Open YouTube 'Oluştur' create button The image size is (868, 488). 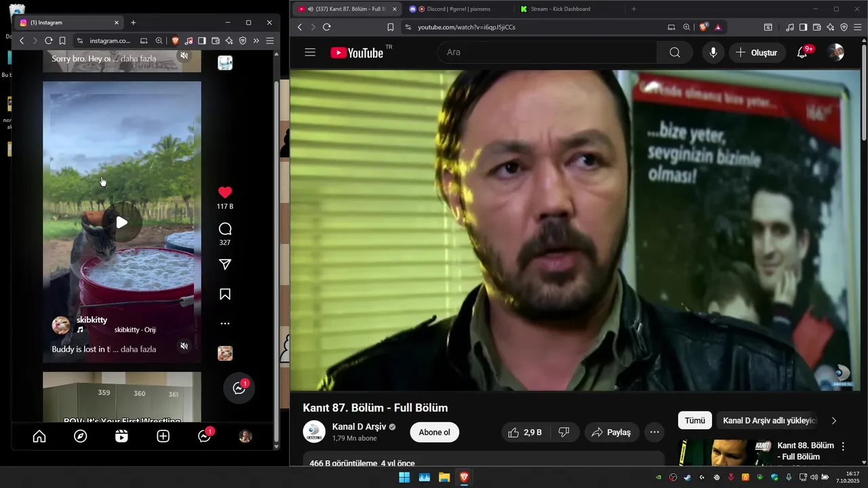click(x=757, y=52)
